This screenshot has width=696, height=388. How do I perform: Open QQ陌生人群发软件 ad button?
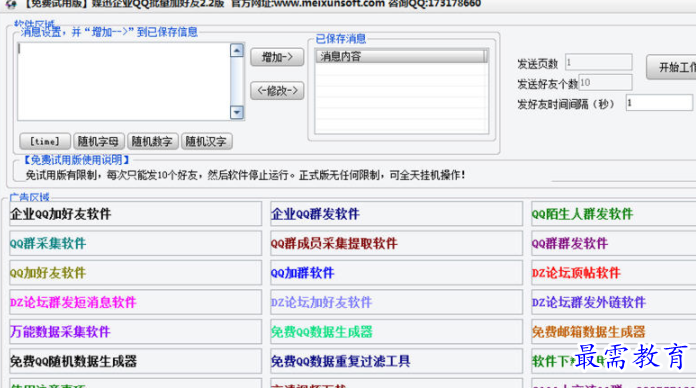613,214
